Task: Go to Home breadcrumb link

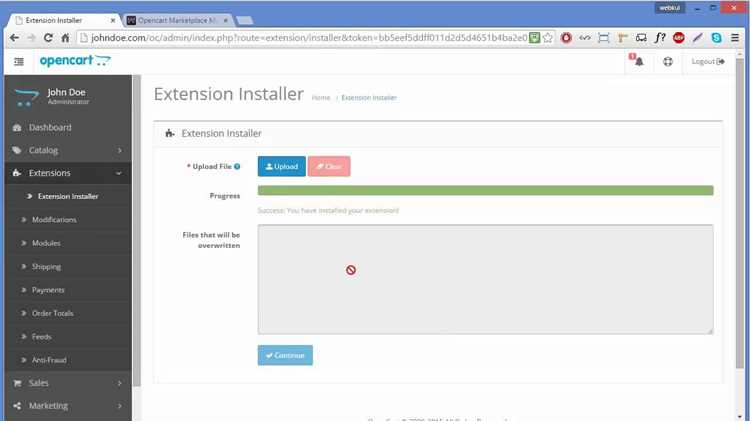Action: (321, 98)
